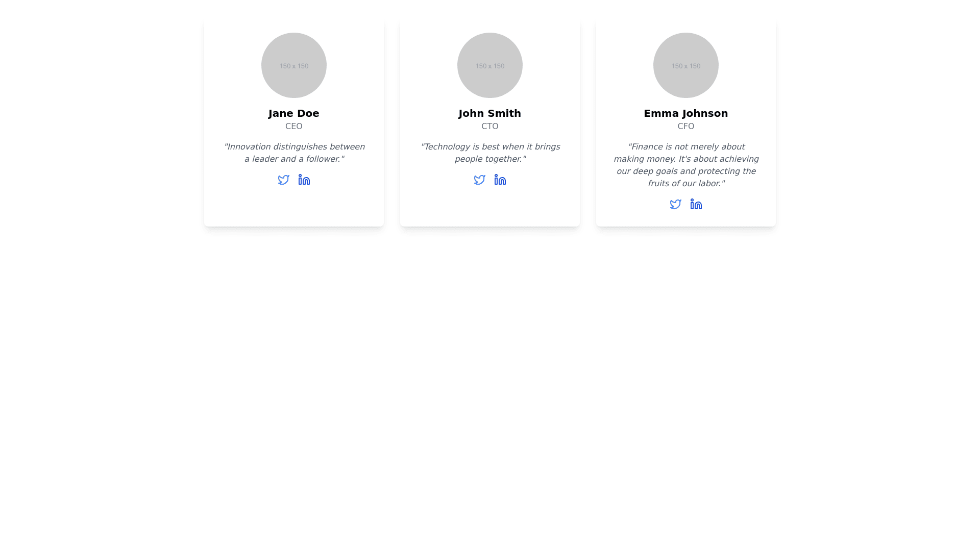Open Jane Doe's LinkedIn icon
This screenshot has height=551, width=980.
coord(304,180)
